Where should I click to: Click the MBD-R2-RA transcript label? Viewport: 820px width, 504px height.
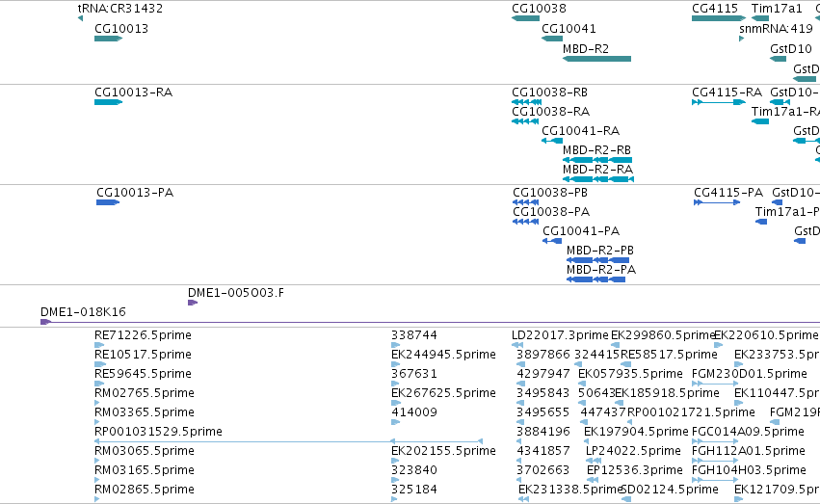(597, 170)
